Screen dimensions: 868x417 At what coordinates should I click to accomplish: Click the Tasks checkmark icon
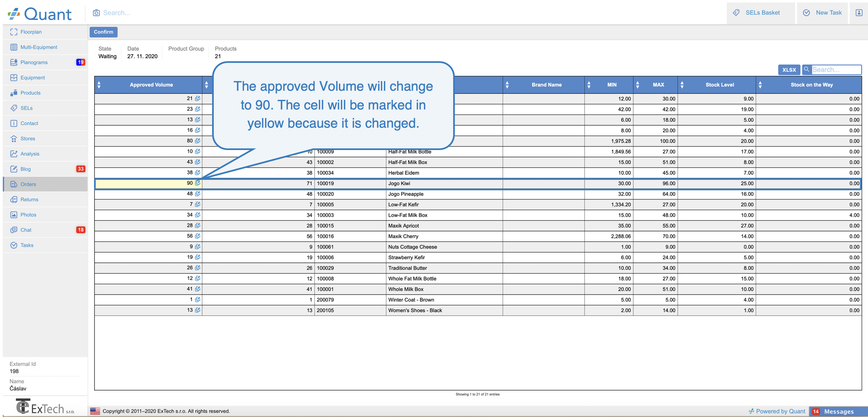click(14, 245)
